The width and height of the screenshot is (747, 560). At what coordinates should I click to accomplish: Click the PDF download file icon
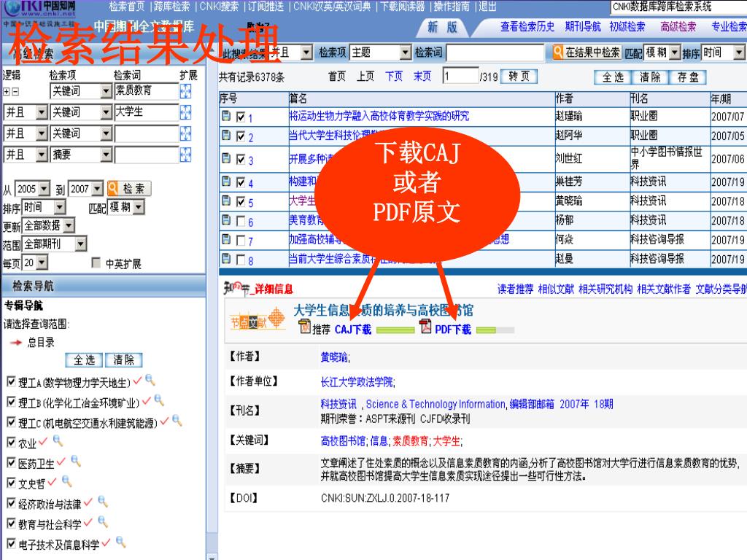425,327
